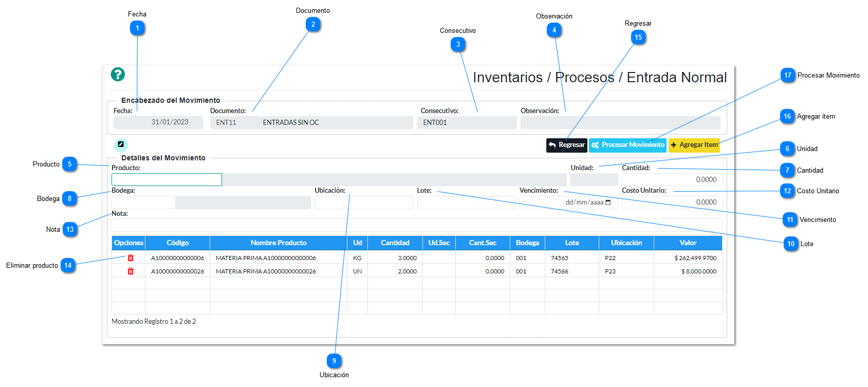Click the Agregar Item button
Viewport: 868px width, 387px height.
coord(694,145)
